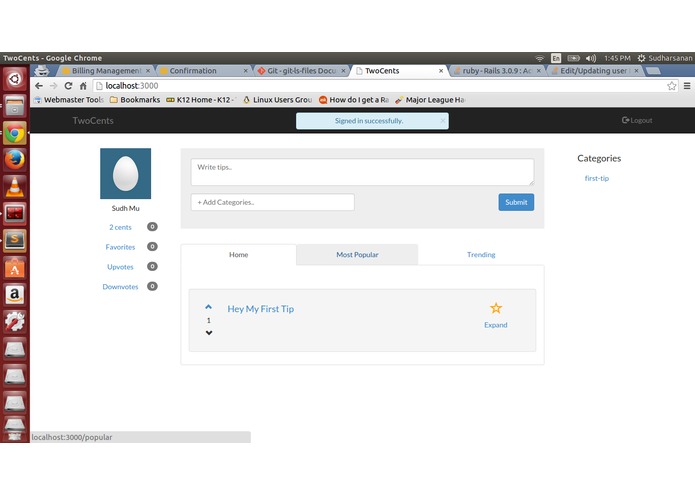Viewport: 695px width, 494px height.
Task: Click the battery indicator in top panel
Action: tap(574, 58)
